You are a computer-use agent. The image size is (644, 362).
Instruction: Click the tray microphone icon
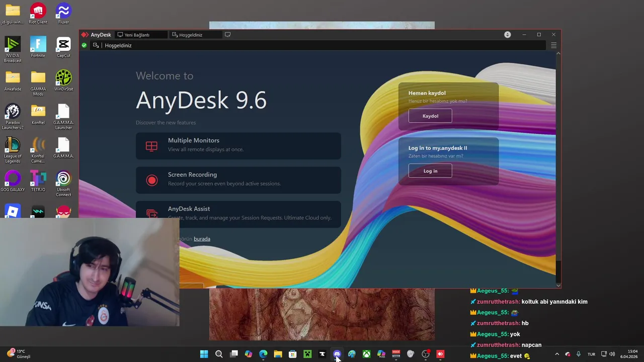tap(579, 354)
